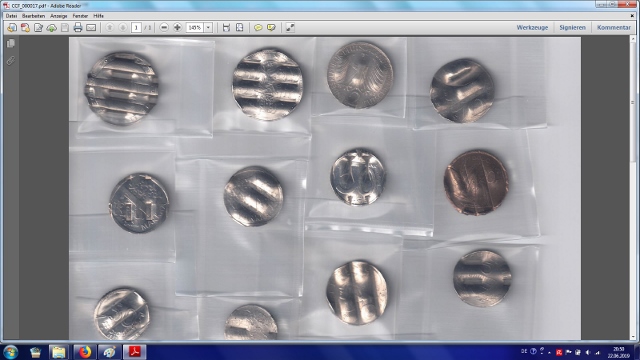The width and height of the screenshot is (640, 360).
Task: Open the Anzeige menu
Action: (58, 16)
